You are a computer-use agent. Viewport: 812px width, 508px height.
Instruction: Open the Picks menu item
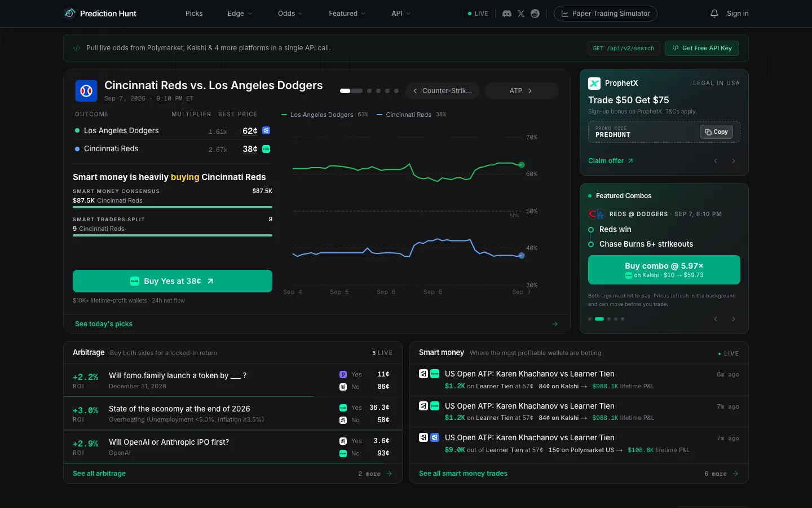point(194,14)
